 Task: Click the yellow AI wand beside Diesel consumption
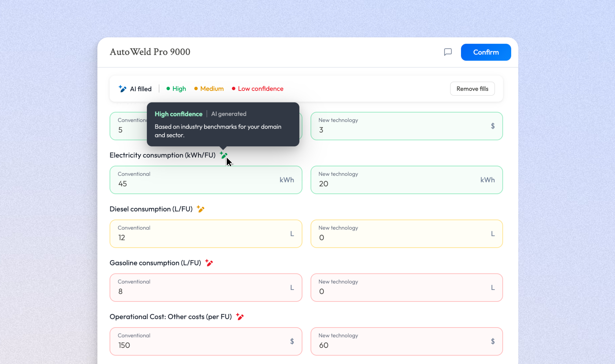pyautogui.click(x=200, y=209)
